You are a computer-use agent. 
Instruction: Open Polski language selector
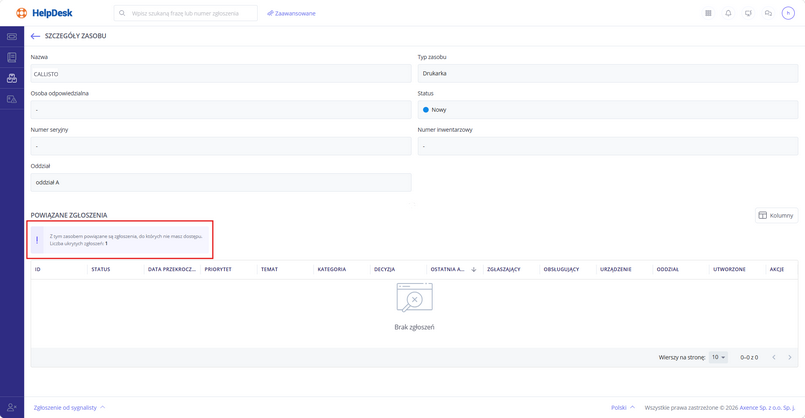click(623, 408)
